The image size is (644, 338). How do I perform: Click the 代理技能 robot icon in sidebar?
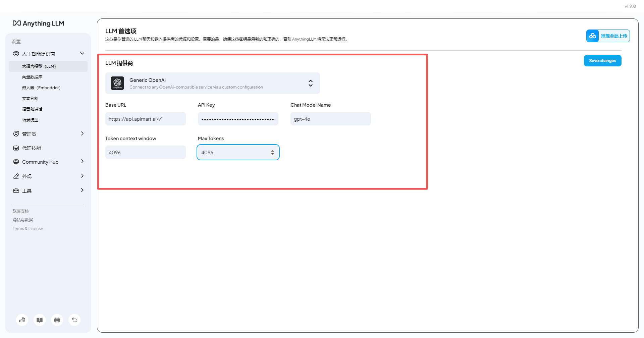[16, 148]
